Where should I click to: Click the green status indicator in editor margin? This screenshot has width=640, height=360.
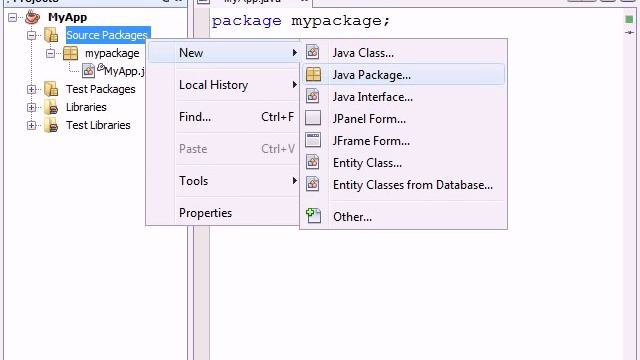click(629, 19)
